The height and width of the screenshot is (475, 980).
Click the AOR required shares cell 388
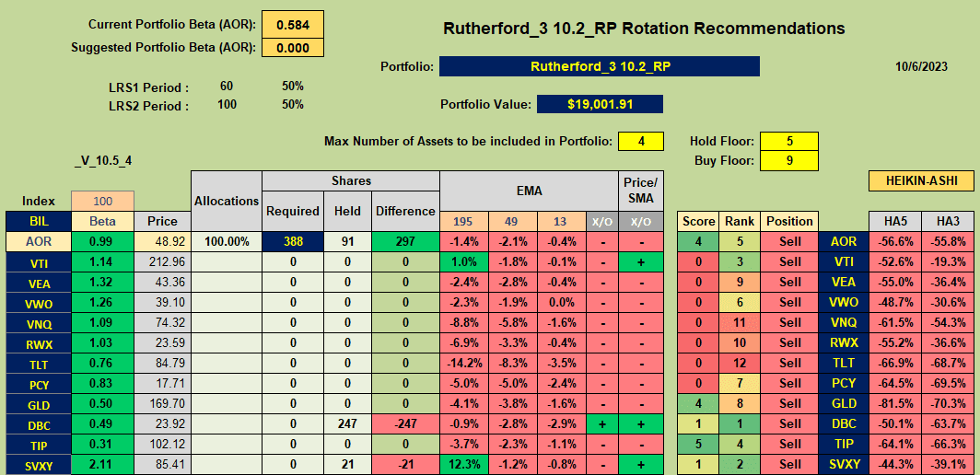(293, 241)
